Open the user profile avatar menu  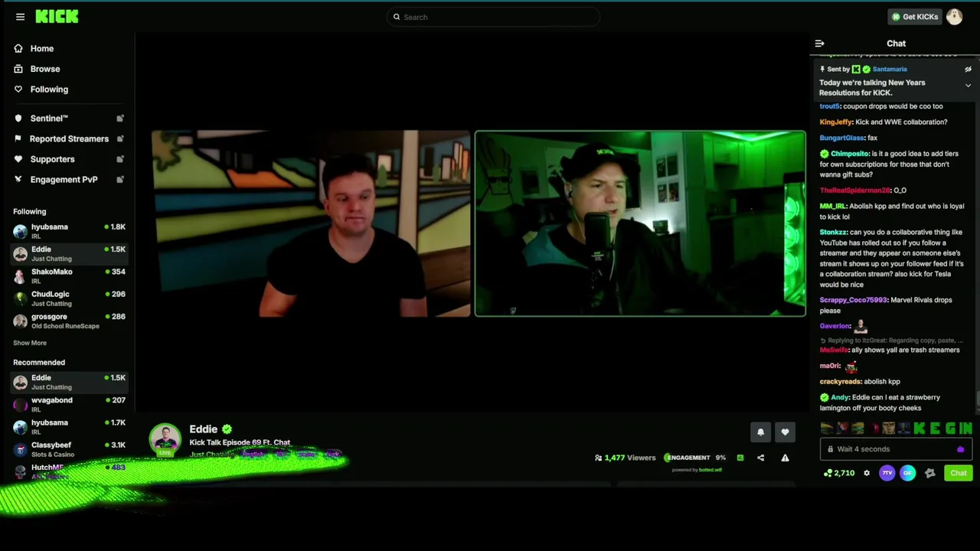(954, 17)
